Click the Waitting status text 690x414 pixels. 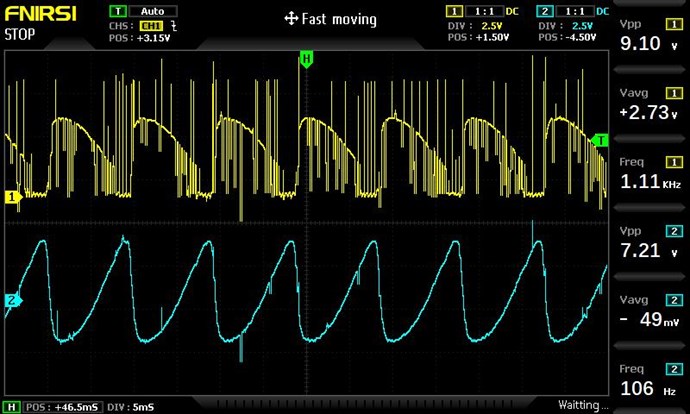coord(584,405)
